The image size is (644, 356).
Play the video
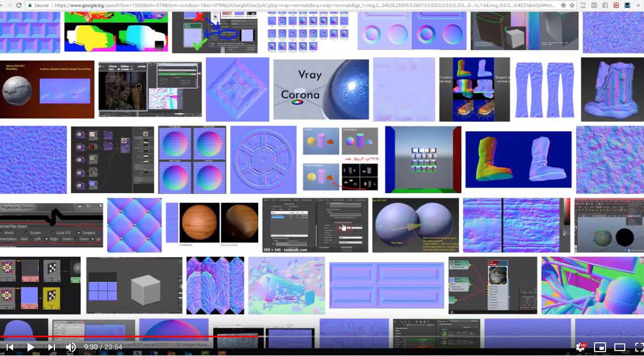(x=30, y=347)
